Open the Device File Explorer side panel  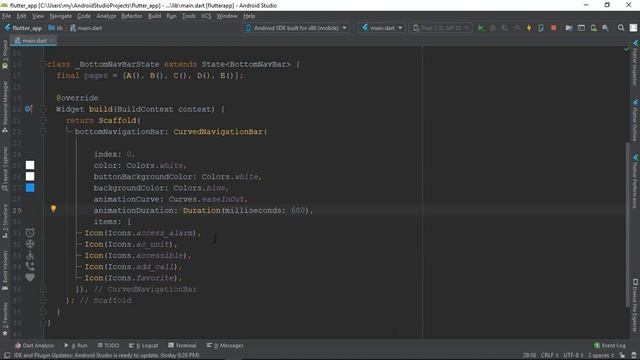click(x=635, y=305)
